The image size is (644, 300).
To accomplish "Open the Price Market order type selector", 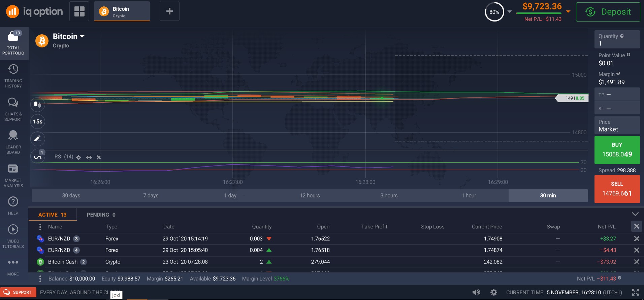I will coord(617,125).
